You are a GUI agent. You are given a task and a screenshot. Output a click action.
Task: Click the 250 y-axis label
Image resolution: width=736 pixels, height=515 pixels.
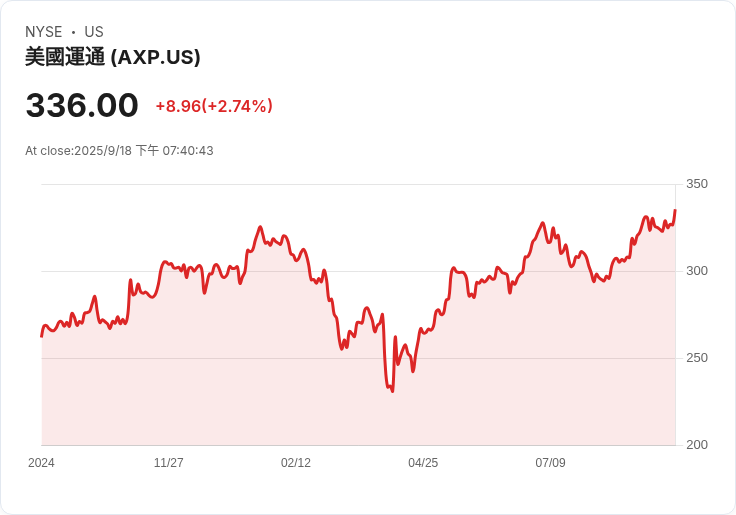[697, 358]
